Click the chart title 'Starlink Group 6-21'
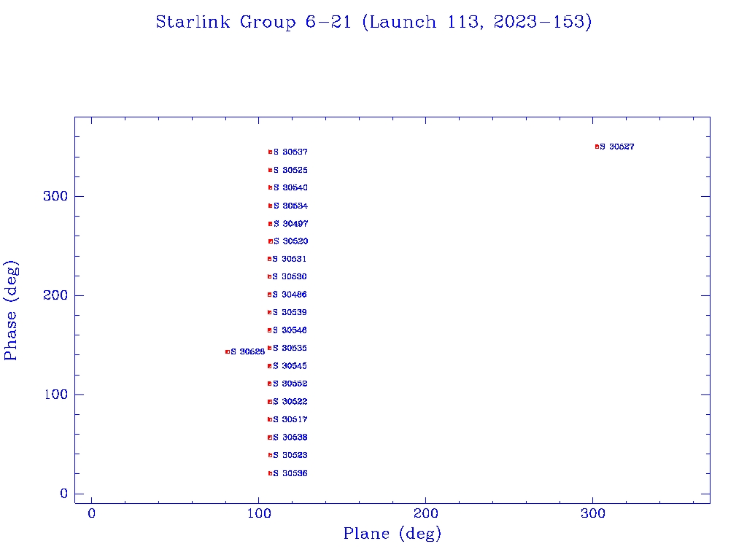 (x=253, y=23)
